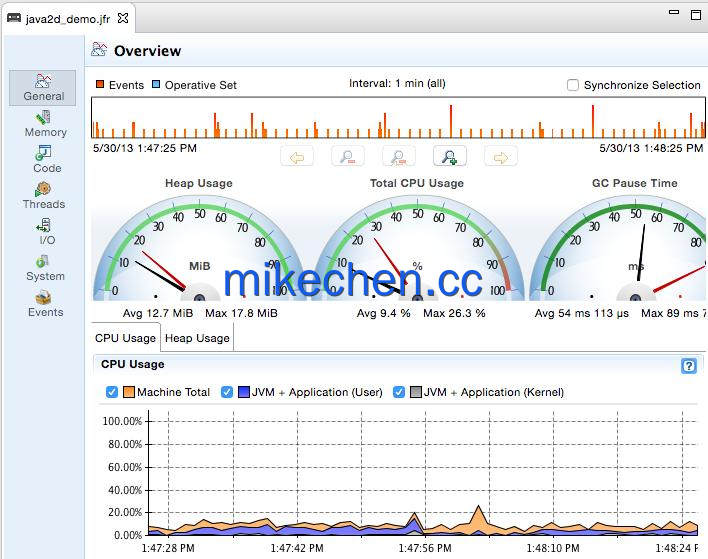This screenshot has width=708, height=559.
Task: Click the Heap Usage gauge dial
Action: pos(199,248)
